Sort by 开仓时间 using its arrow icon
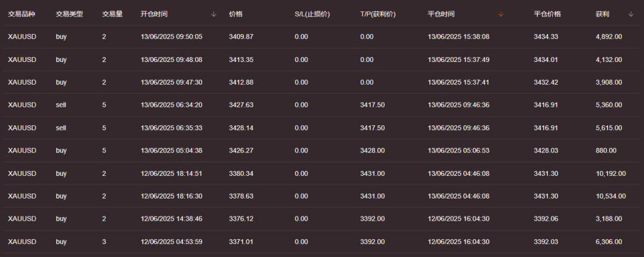 pos(213,14)
